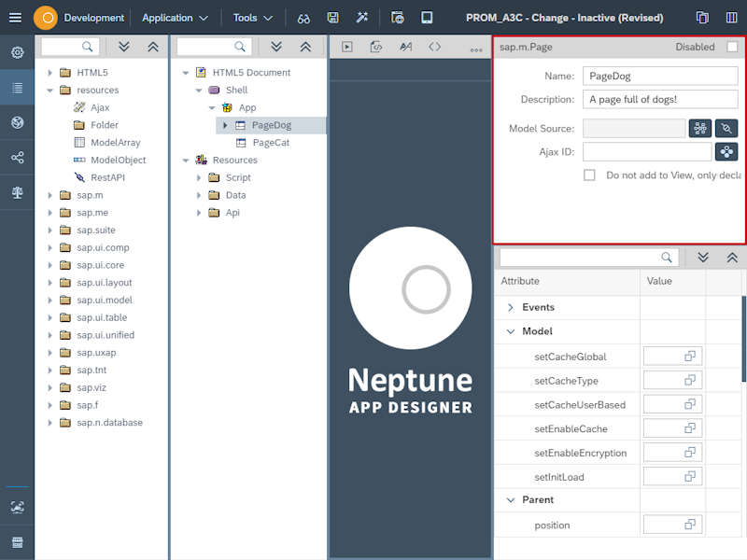Screen dimensions: 747x560
Task: Toggle the hamburger menu at top left
Action: tap(15, 16)
